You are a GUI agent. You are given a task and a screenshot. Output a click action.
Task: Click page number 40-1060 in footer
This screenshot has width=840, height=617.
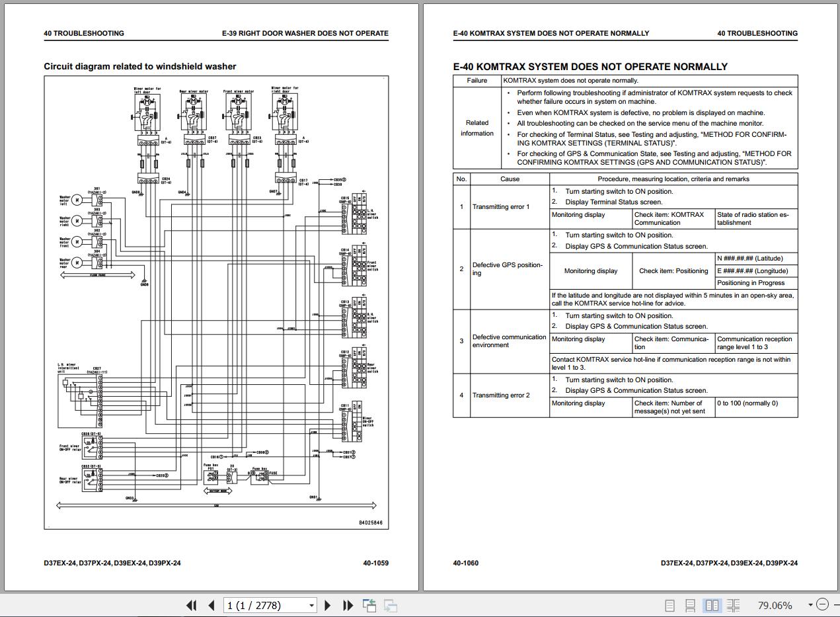(466, 563)
